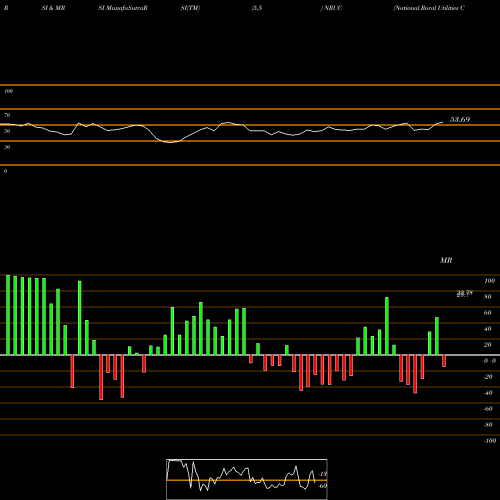Select the 'National Rural Utilities C' title text

(429, 8)
